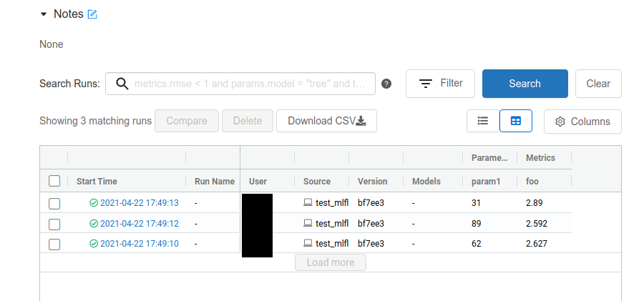Click the Compare button
The image size is (644, 301).
point(187,121)
